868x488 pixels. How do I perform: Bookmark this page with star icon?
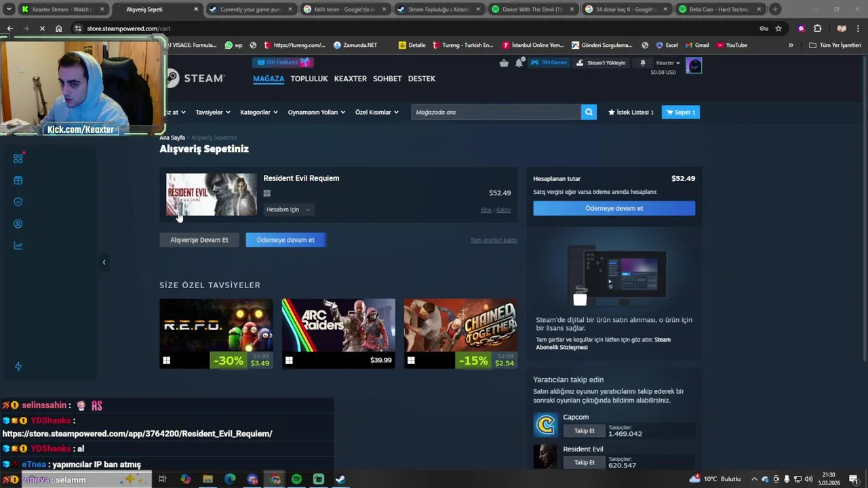[778, 28]
